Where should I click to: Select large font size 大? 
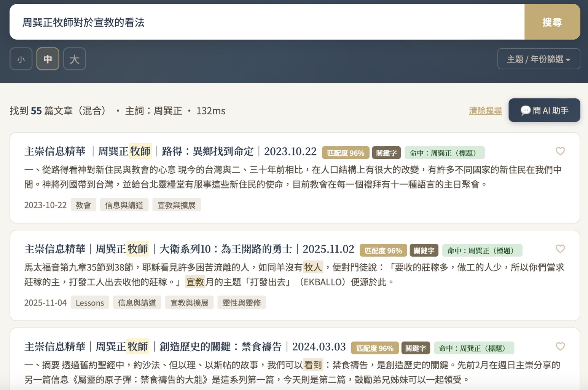(74, 59)
